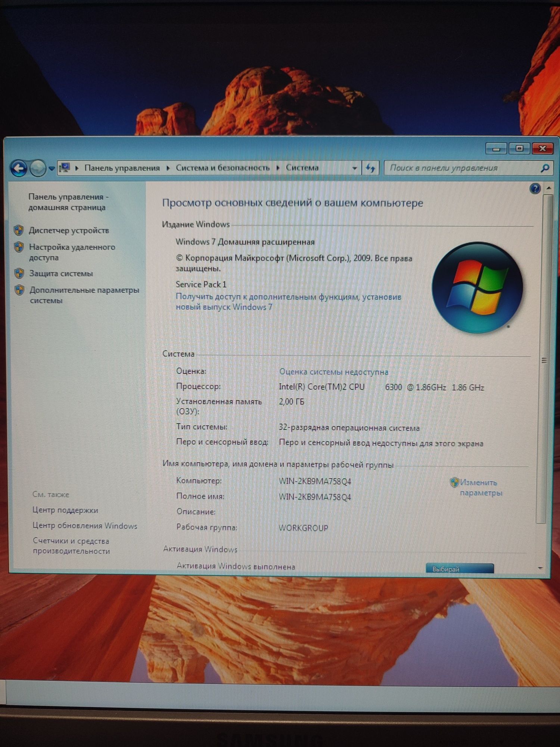Open Панель управления - домашняя страница

pos(68,202)
